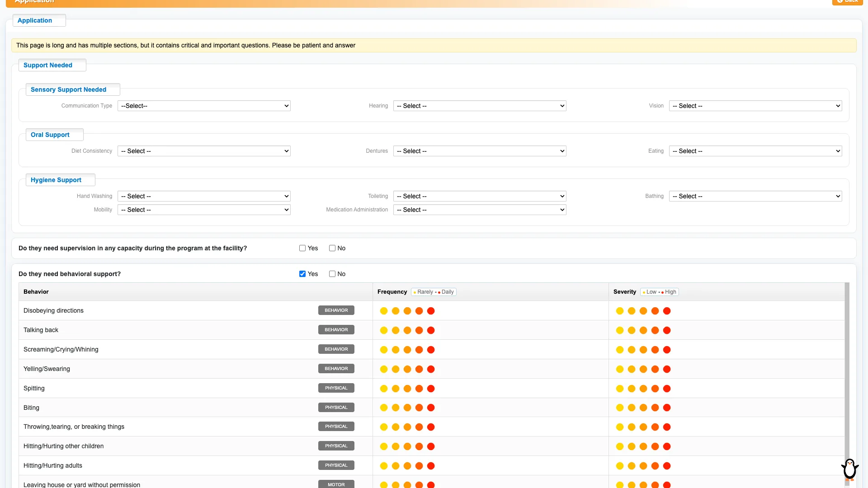Set Hitting/Hurting adults severity to red dot
This screenshot has height=488, width=868.
[x=667, y=466]
